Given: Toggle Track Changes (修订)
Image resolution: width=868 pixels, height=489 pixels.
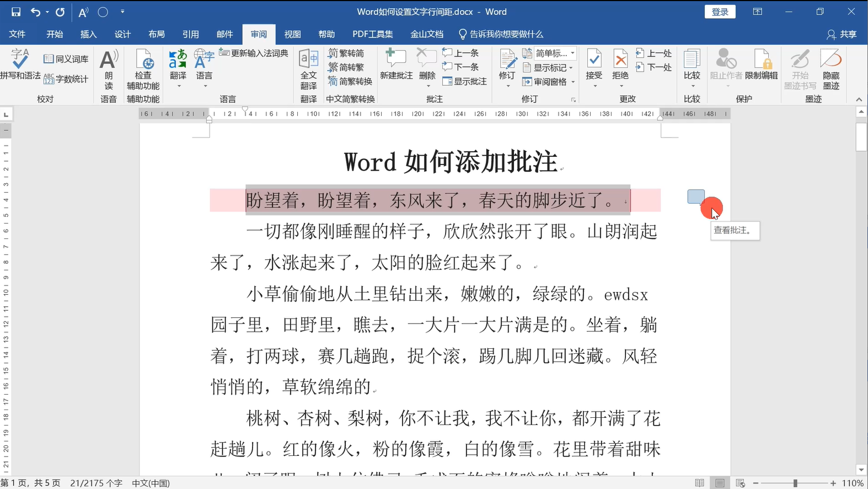Looking at the screenshot, I should point(507,68).
